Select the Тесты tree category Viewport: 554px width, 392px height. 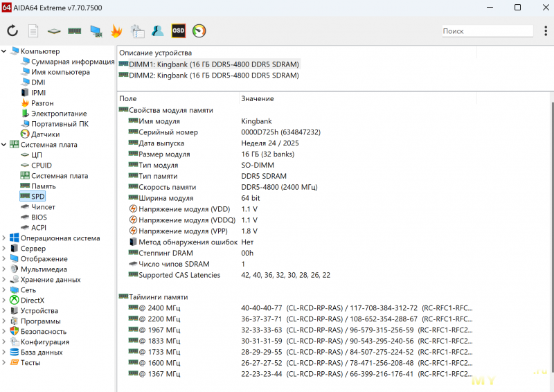pos(30,363)
